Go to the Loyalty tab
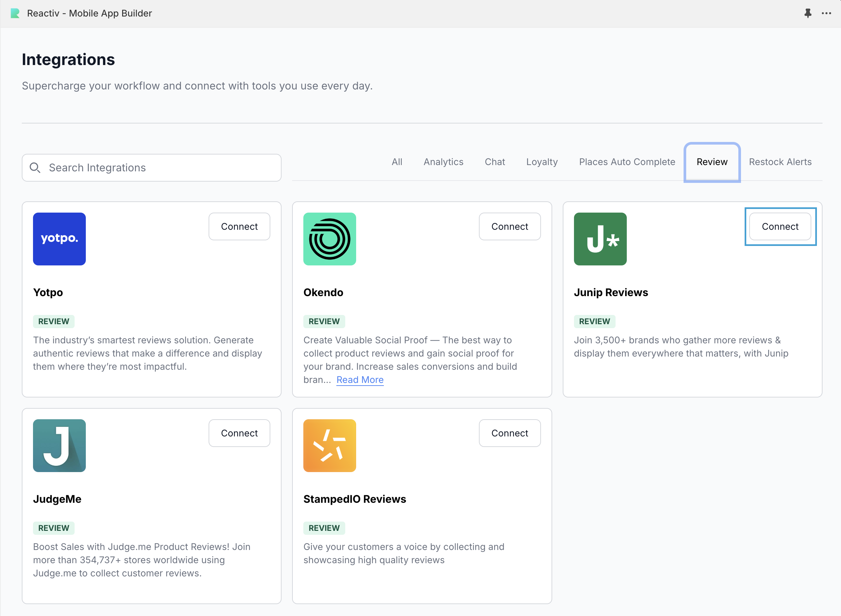Image resolution: width=841 pixels, height=616 pixels. (x=542, y=162)
